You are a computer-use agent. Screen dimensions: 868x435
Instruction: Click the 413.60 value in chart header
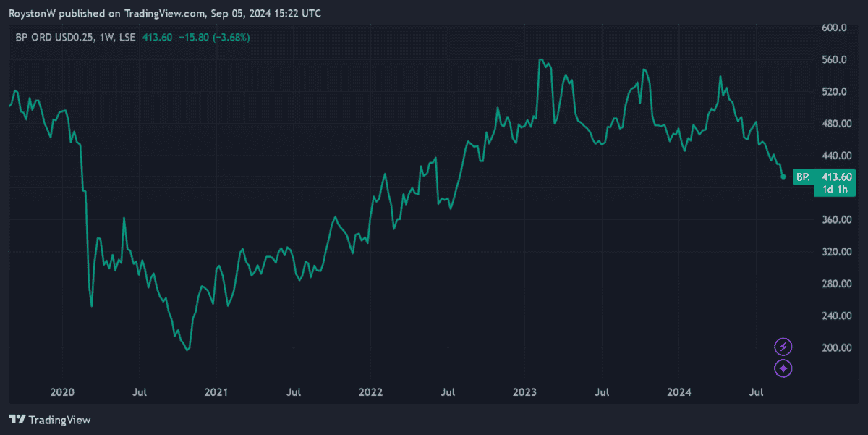pyautogui.click(x=158, y=37)
